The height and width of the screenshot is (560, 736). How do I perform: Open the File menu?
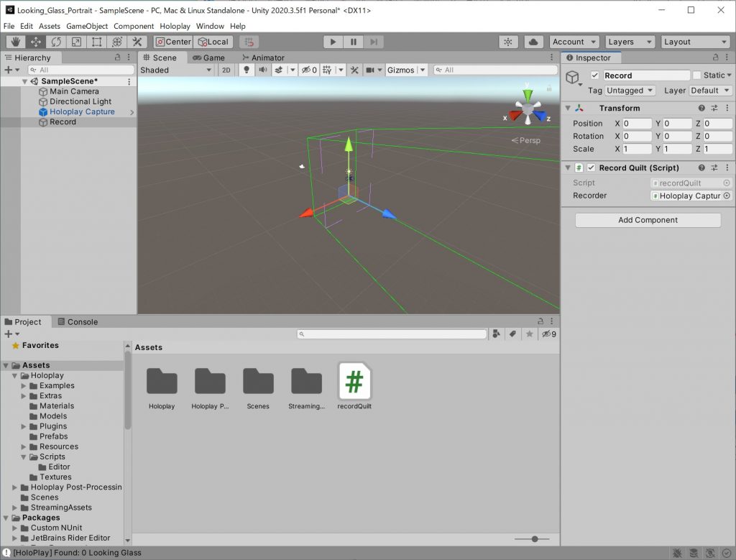point(9,27)
